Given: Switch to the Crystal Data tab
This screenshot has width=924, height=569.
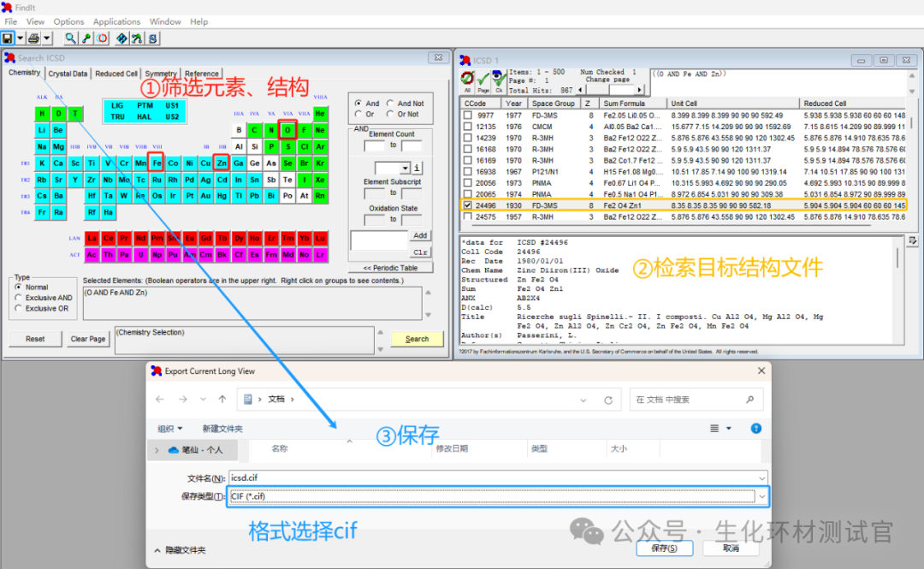Looking at the screenshot, I should coord(68,74).
